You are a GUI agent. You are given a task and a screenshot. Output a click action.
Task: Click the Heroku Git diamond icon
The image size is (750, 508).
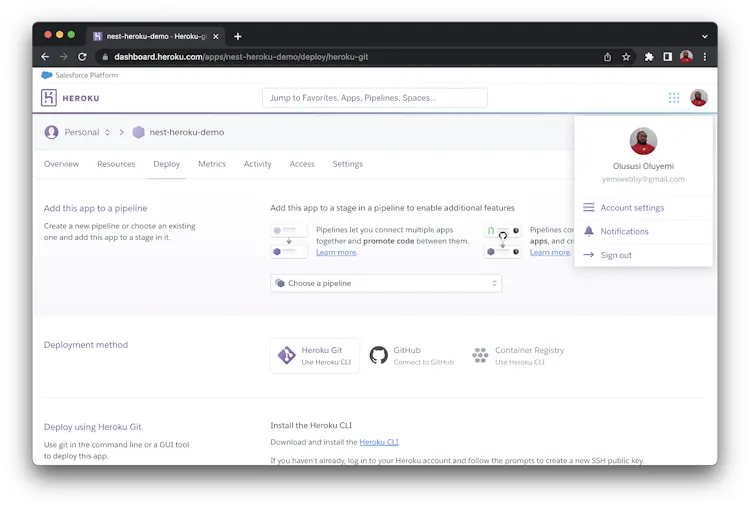coord(287,355)
